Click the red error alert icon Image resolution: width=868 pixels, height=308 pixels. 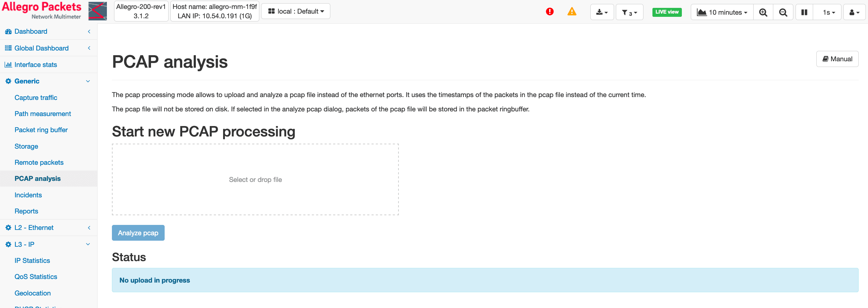[549, 12]
